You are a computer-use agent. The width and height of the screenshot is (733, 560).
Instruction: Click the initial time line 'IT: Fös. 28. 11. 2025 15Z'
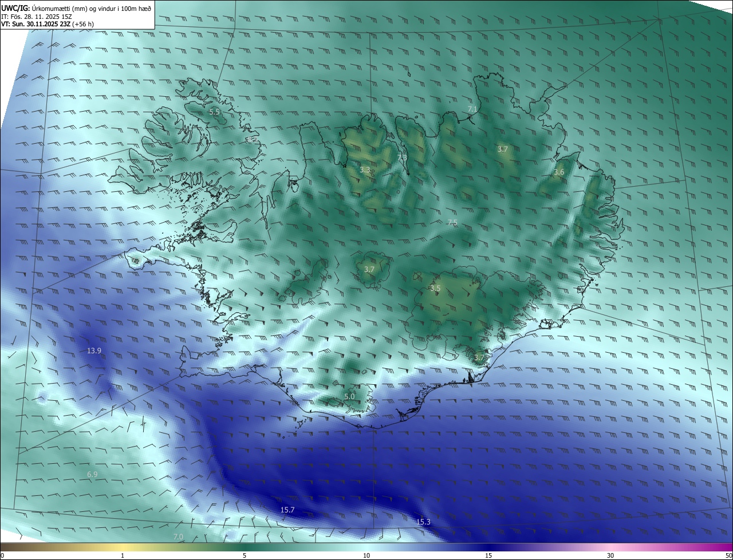[x=37, y=17]
